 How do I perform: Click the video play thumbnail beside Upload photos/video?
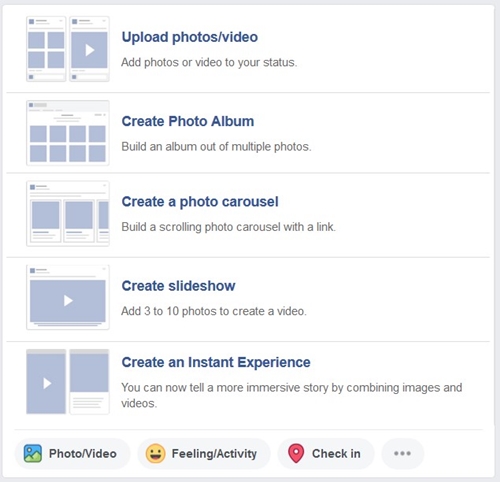(89, 49)
